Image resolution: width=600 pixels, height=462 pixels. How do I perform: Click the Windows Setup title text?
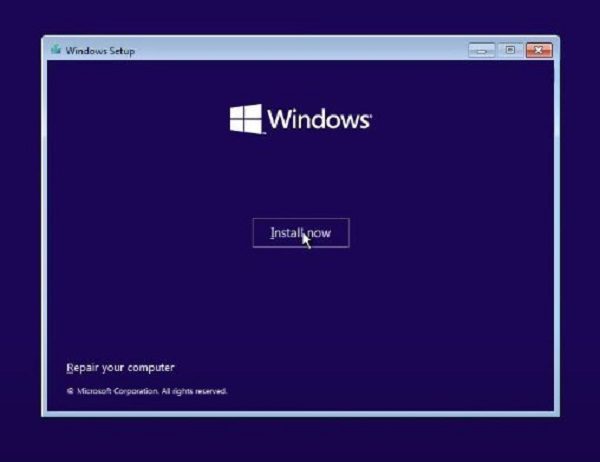pyautogui.click(x=100, y=50)
